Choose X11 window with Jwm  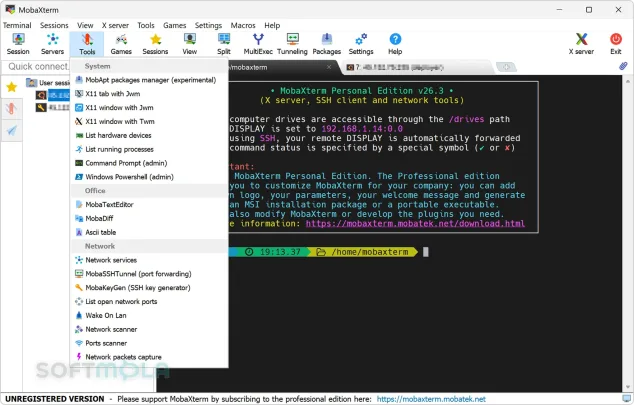[149, 108]
